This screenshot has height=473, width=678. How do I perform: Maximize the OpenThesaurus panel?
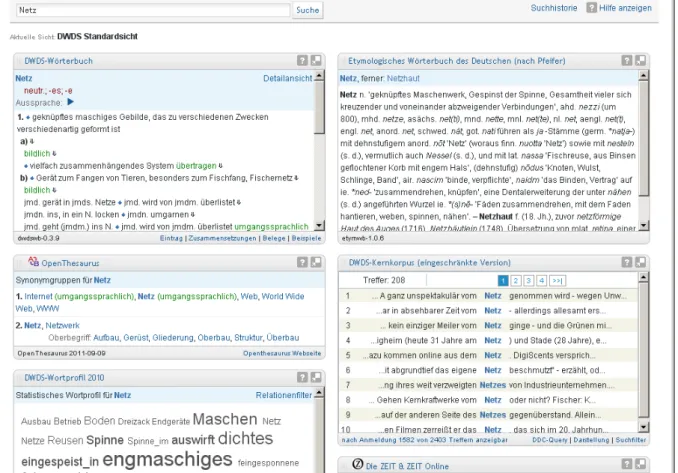316,262
